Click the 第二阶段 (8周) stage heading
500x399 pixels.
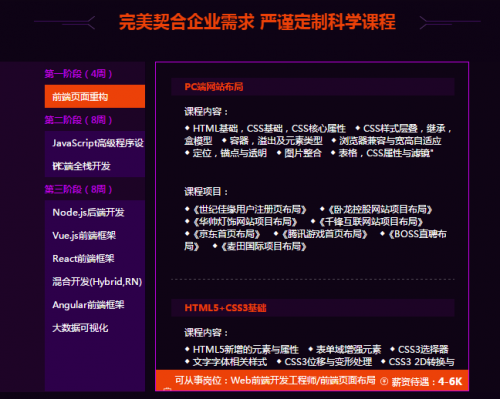(78, 120)
